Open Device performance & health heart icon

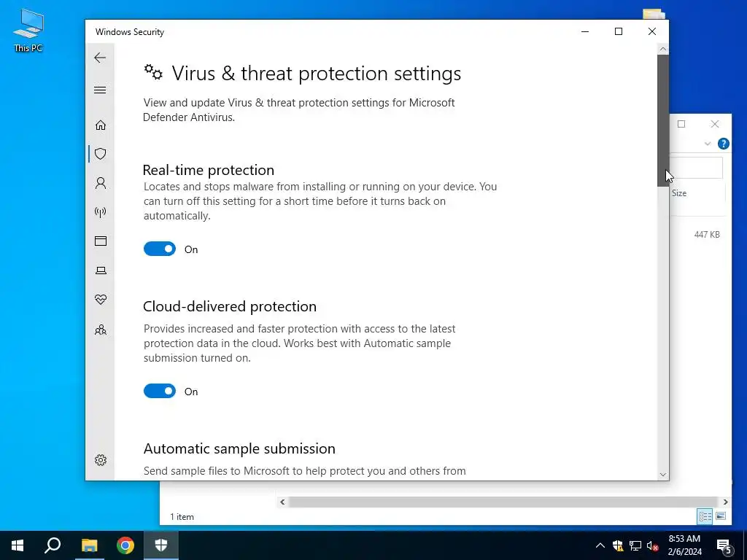pyautogui.click(x=101, y=300)
